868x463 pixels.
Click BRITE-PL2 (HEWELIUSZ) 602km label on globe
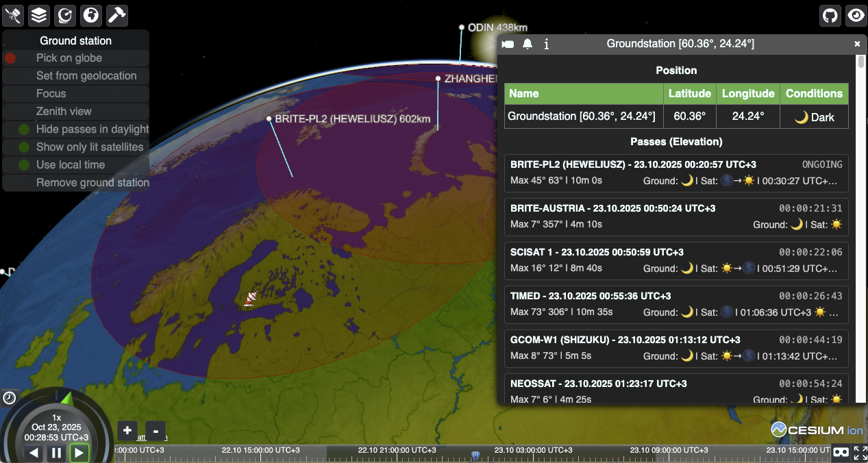click(x=352, y=119)
